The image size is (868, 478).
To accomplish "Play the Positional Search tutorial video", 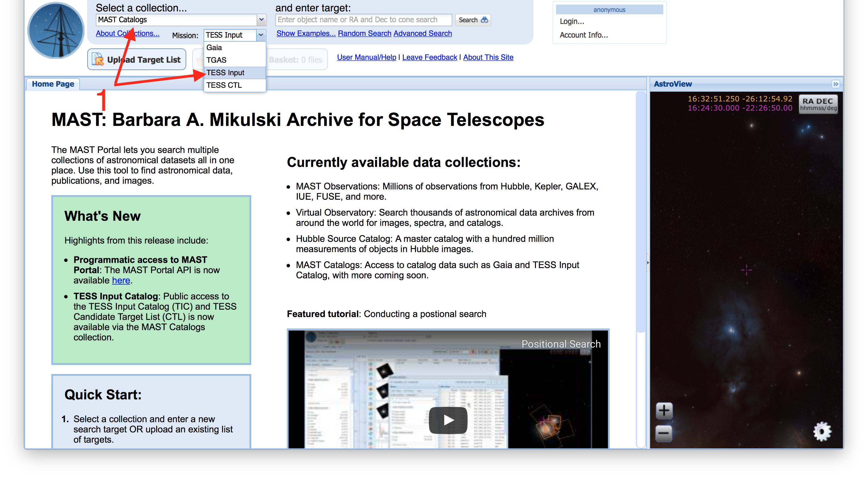I will tap(448, 420).
